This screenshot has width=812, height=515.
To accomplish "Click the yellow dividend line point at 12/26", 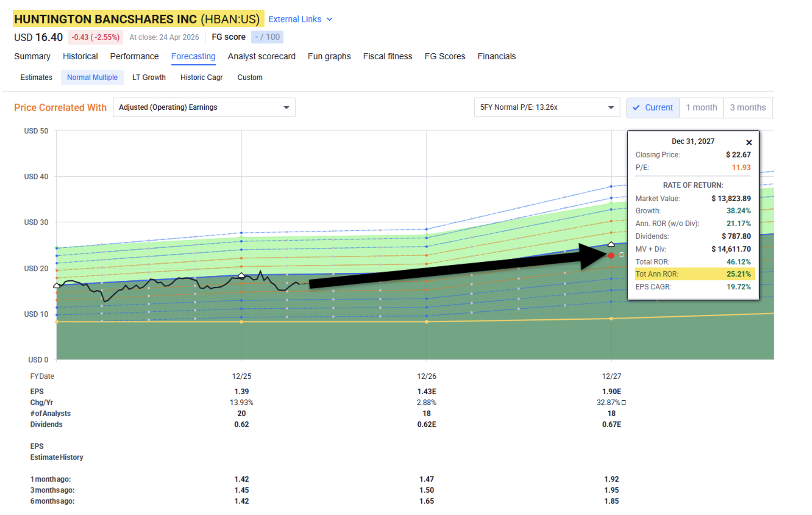I will click(x=426, y=322).
